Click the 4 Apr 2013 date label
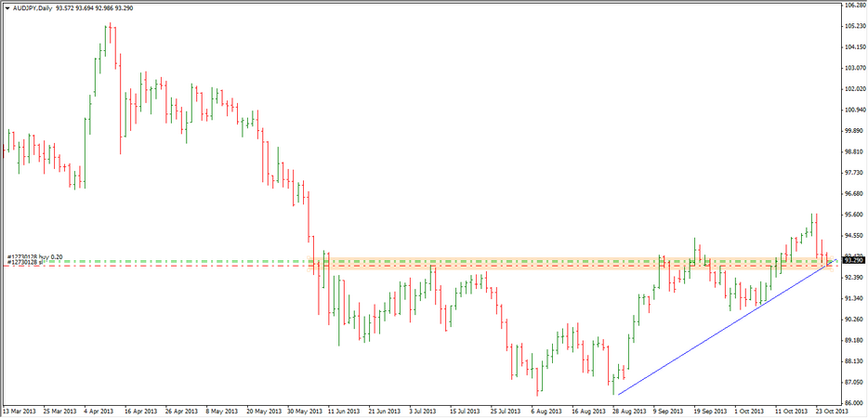868x418 pixels. pyautogui.click(x=99, y=410)
